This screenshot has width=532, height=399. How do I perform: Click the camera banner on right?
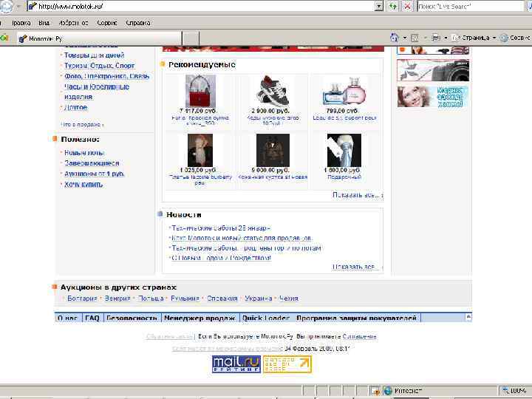(433, 70)
